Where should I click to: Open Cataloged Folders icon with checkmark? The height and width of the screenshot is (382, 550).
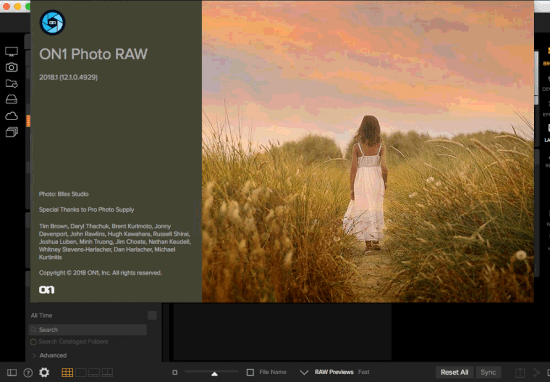tap(11, 83)
